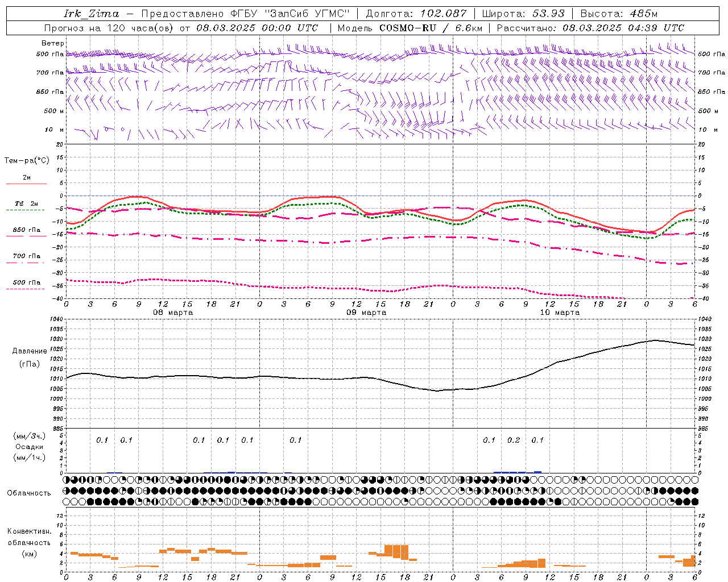Image resolution: width=728 pixels, height=582 pixels.
Task: Click the "Тем-ра(°C)" temperature panel label
Action: pyautogui.click(x=27, y=160)
